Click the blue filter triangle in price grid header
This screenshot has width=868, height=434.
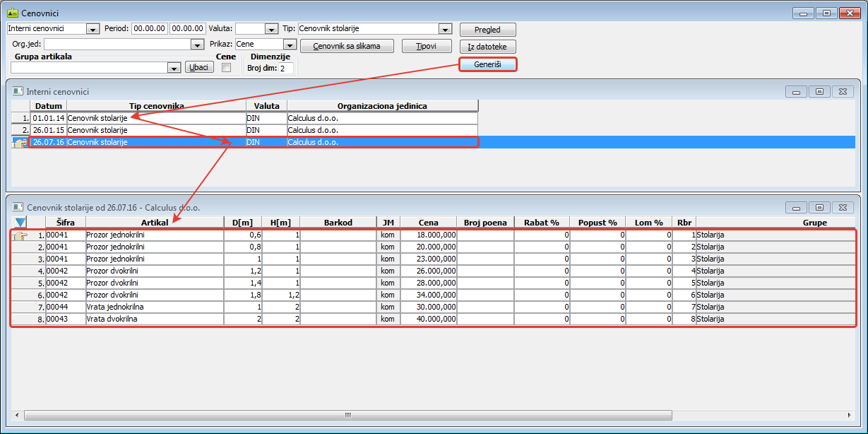[x=20, y=223]
